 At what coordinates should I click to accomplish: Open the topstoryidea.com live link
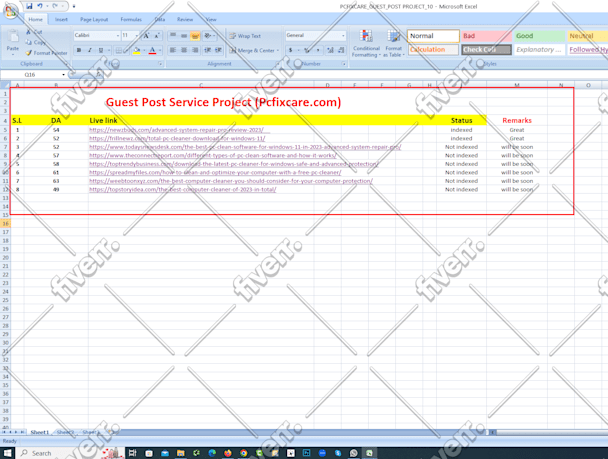[183, 190]
